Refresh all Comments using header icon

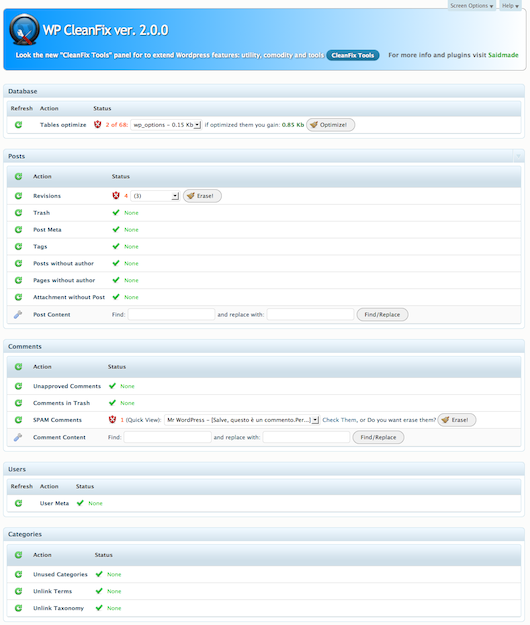[18, 366]
